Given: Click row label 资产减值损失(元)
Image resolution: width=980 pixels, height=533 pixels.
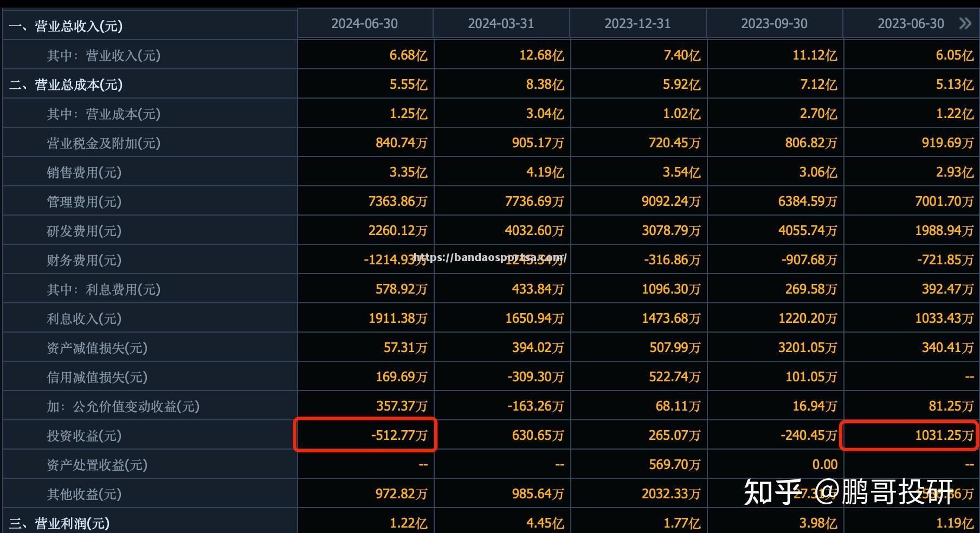Looking at the screenshot, I should [x=97, y=348].
